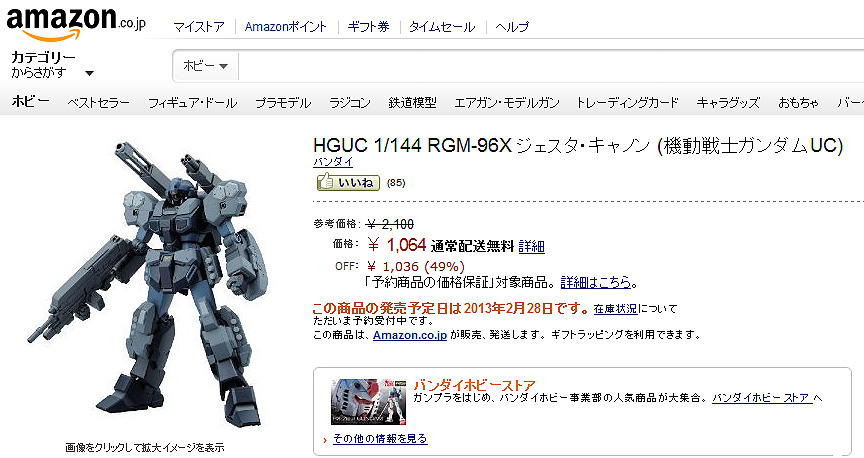Select トレーディングカード menu item
Screen dimensions: 864x458
click(x=627, y=103)
